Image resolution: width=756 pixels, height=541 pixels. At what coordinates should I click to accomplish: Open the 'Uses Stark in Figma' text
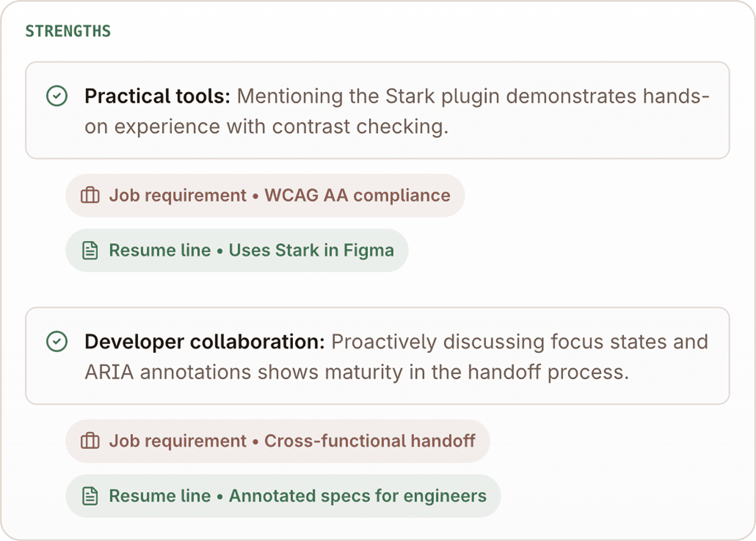coord(311,251)
